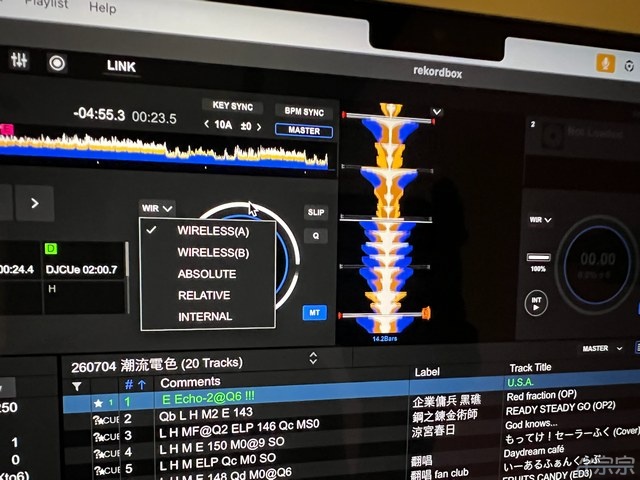Click the Comments column header

[190, 382]
